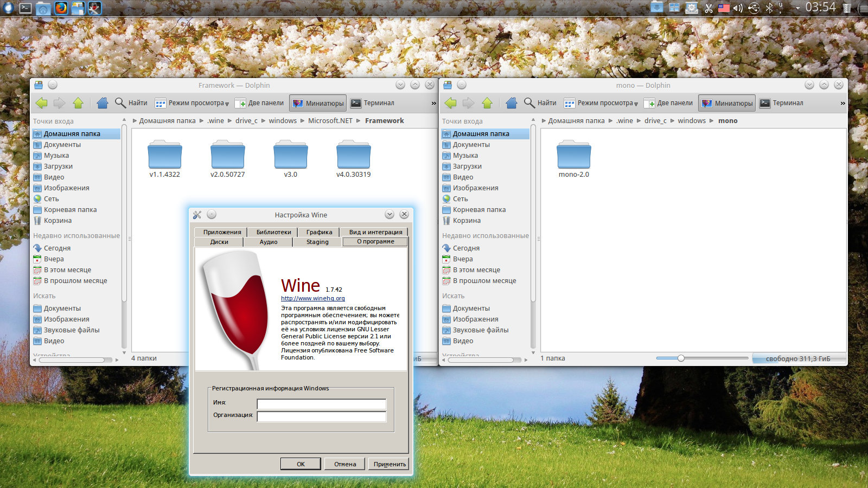The width and height of the screenshot is (868, 488).
Task: Click the Home icon in Framework toolbar
Action: pyautogui.click(x=103, y=103)
